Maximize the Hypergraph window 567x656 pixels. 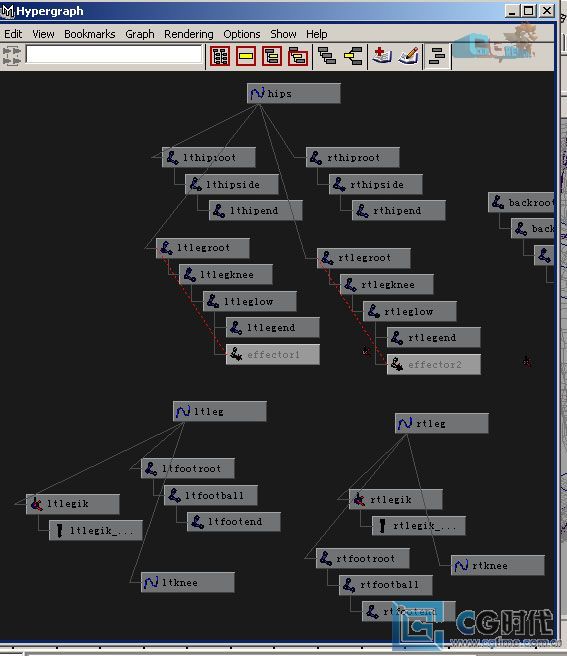click(529, 10)
